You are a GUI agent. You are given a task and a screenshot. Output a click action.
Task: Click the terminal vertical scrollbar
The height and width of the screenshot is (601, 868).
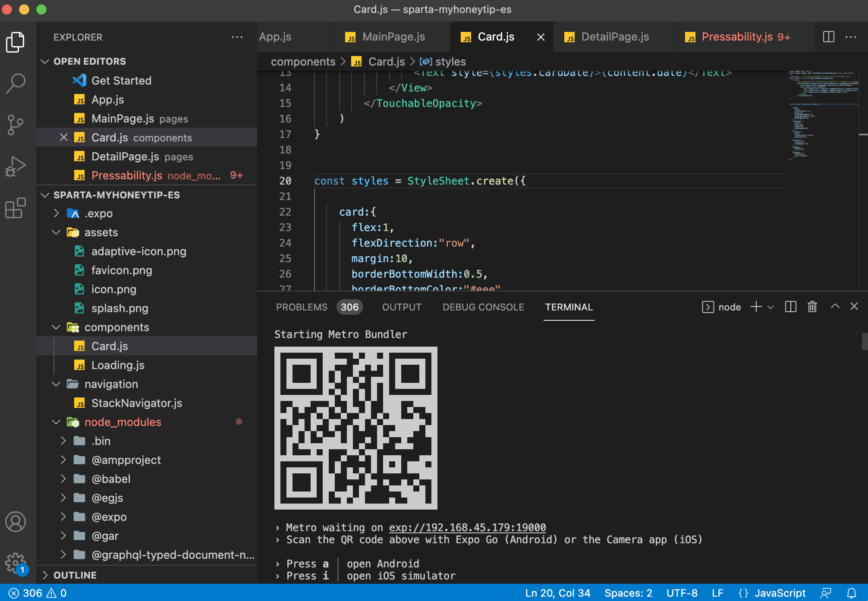point(864,341)
